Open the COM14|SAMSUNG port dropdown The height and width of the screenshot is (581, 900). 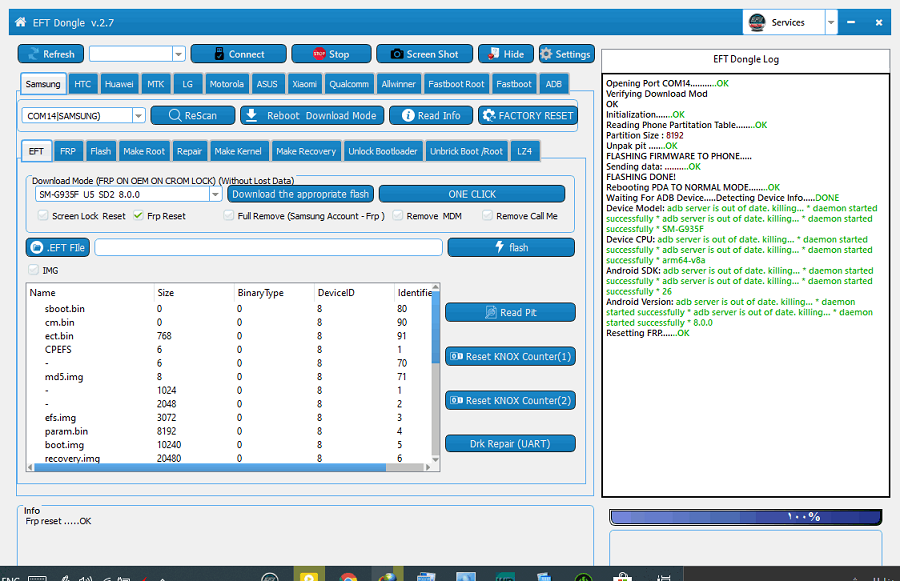click(138, 115)
